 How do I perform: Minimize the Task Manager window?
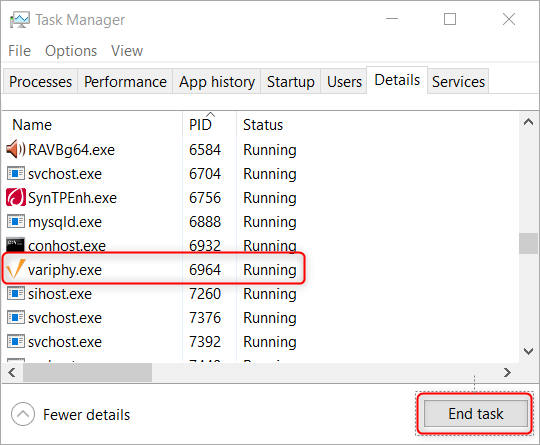click(x=392, y=19)
